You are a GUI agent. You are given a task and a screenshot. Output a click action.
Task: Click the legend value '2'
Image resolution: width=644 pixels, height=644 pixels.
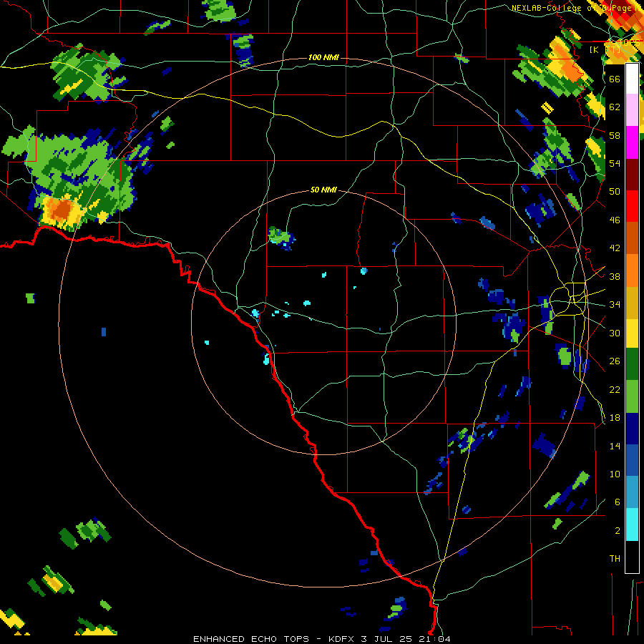click(x=618, y=531)
